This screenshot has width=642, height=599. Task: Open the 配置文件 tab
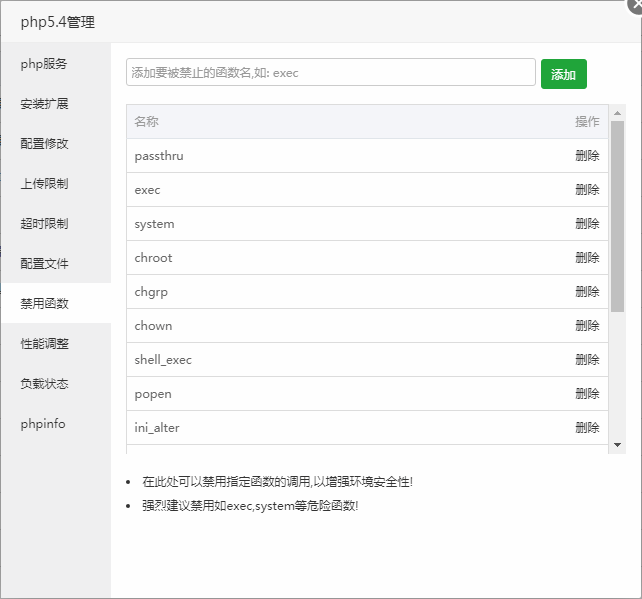click(x=44, y=264)
